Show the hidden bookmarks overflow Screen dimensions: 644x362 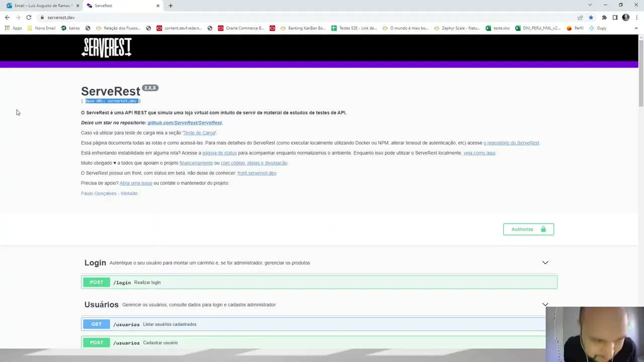(636, 28)
